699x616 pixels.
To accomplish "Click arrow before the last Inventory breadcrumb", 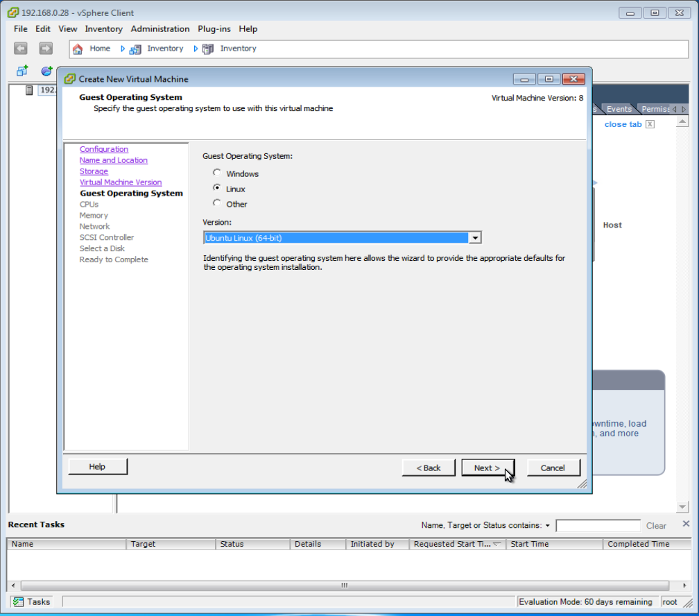I will (196, 49).
